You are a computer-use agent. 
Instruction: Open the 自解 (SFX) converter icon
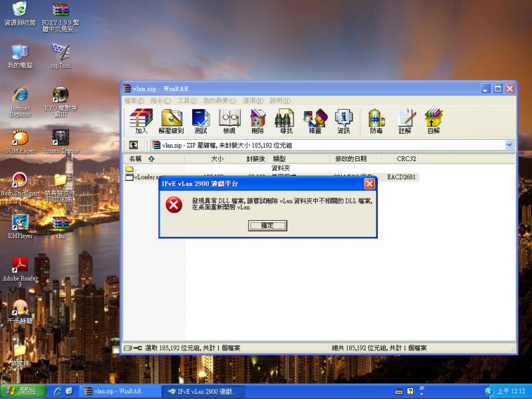(434, 120)
